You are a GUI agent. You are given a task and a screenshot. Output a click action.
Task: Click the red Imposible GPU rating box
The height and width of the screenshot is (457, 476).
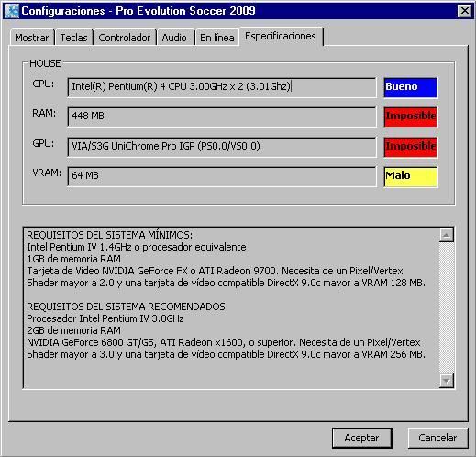(411, 147)
